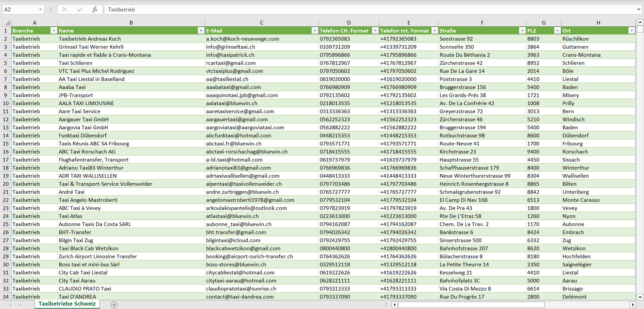Open the Ort column filter dropdown

coord(631,31)
